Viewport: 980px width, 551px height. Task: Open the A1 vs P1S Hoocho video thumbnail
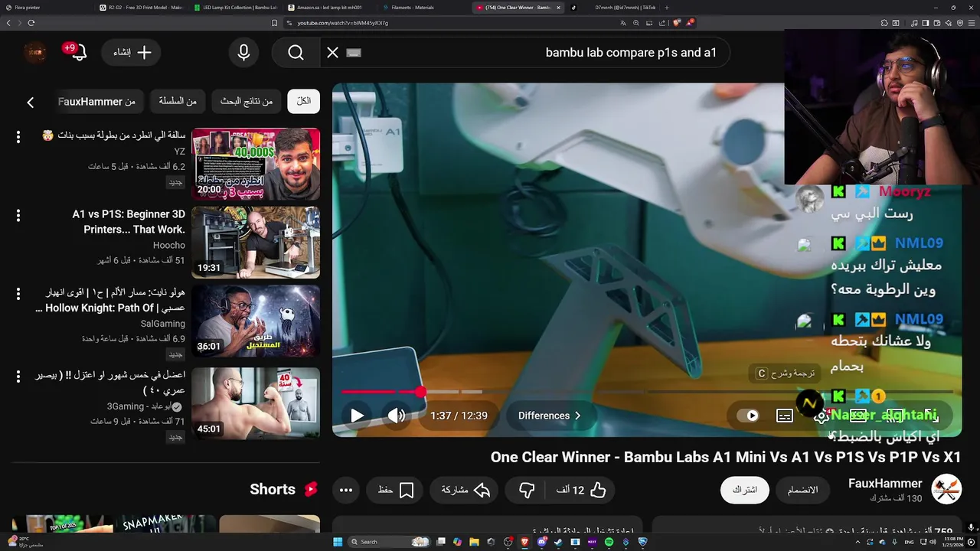(256, 242)
